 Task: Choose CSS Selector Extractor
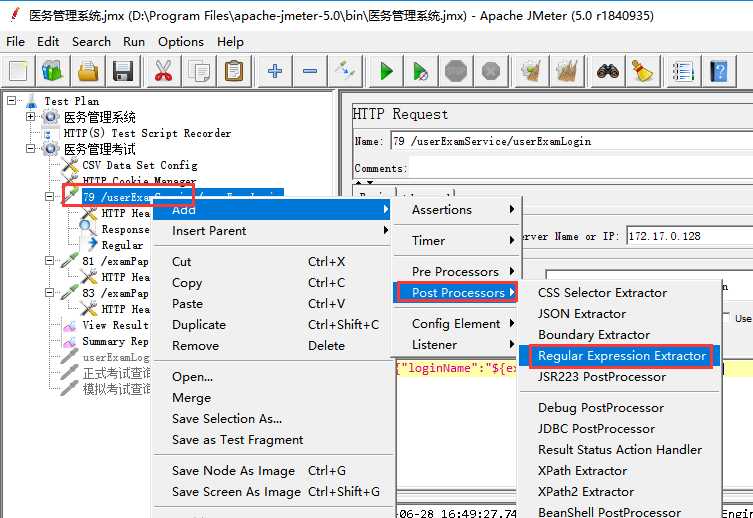(619, 293)
